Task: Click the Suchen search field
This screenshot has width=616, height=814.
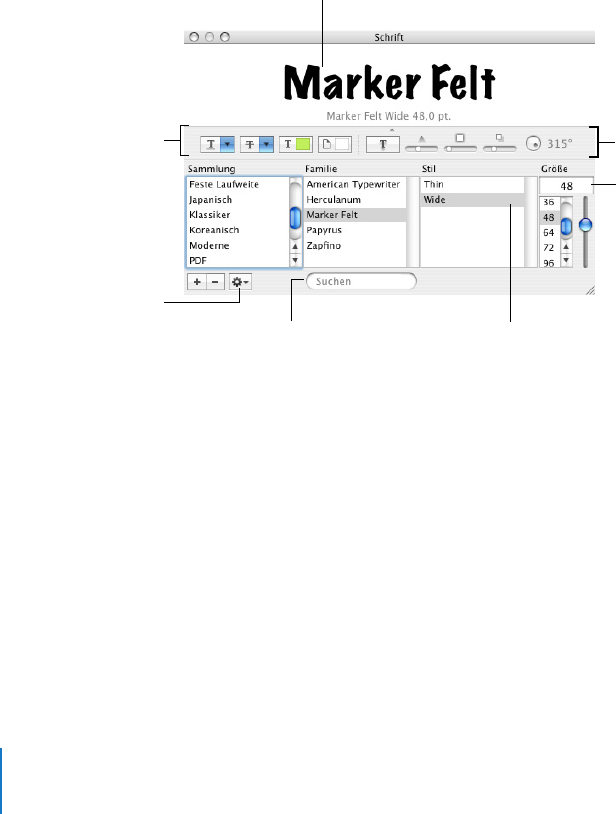Action: point(361,281)
